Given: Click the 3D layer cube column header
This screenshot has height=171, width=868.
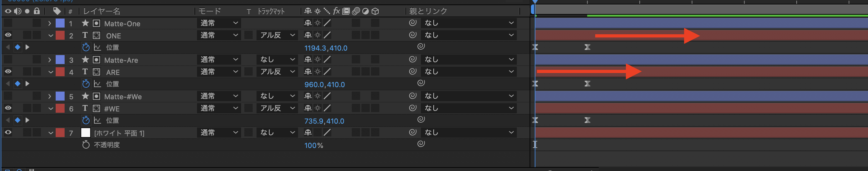Looking at the screenshot, I should pyautogui.click(x=375, y=11).
